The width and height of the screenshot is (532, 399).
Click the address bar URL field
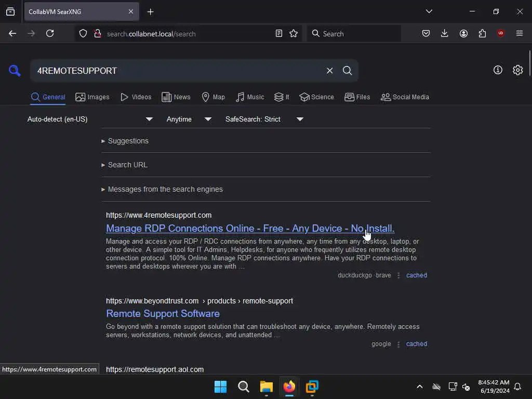coord(188,34)
